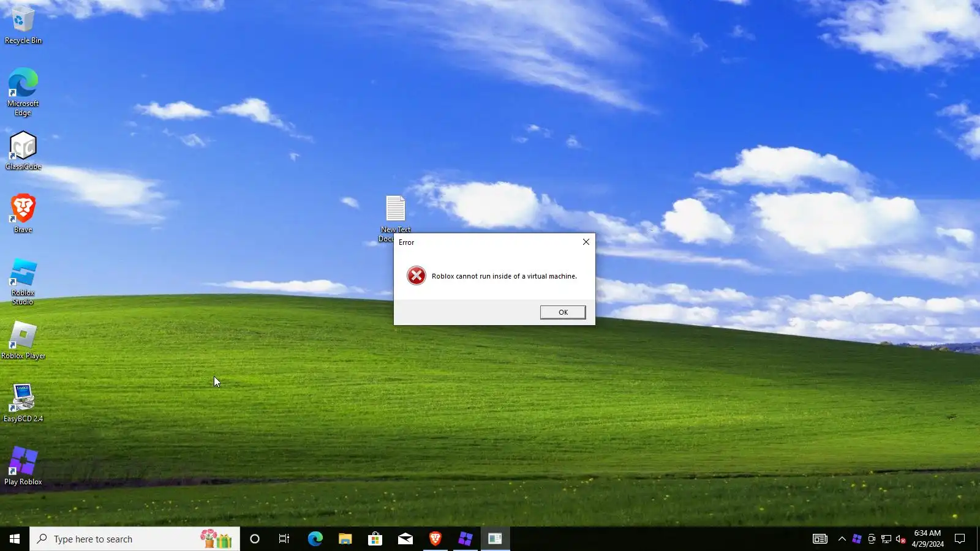Screen dimensions: 980x551
Task: Select the Brave desktop shortcut
Action: (23, 214)
